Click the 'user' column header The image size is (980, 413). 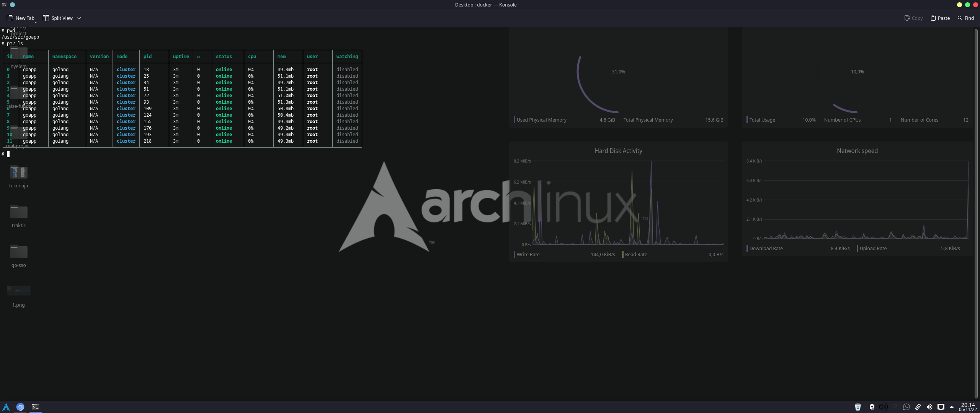click(x=312, y=57)
